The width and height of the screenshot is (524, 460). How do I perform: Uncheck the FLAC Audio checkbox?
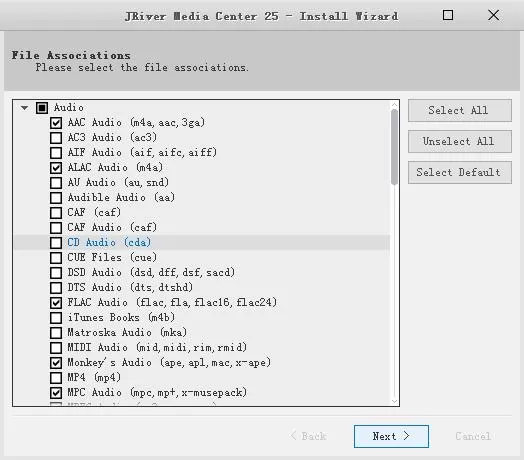pyautogui.click(x=56, y=303)
